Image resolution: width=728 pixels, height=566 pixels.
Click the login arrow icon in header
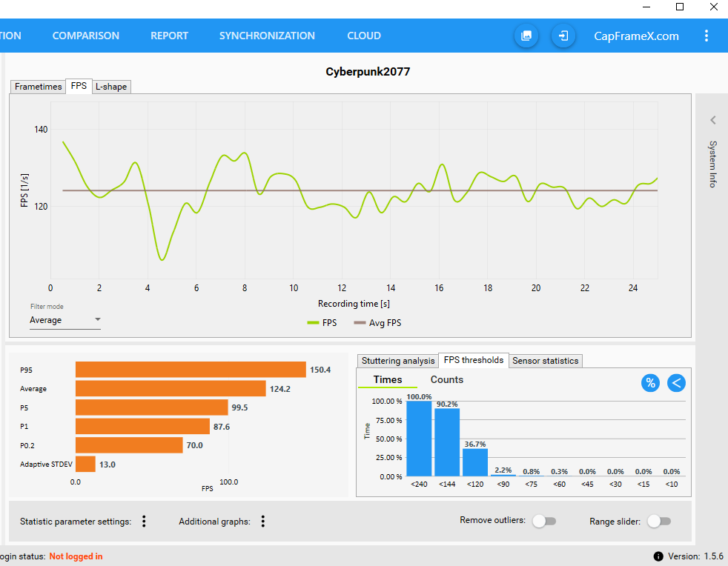pos(563,36)
